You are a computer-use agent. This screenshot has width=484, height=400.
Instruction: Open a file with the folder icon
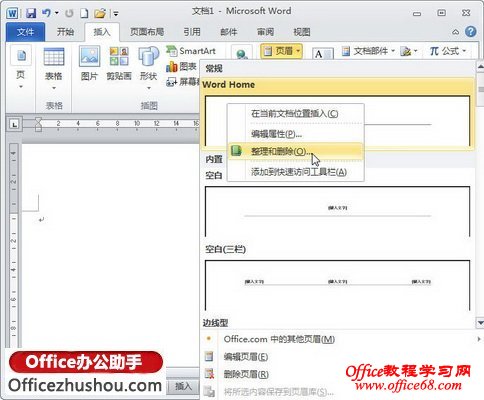coord(100,13)
